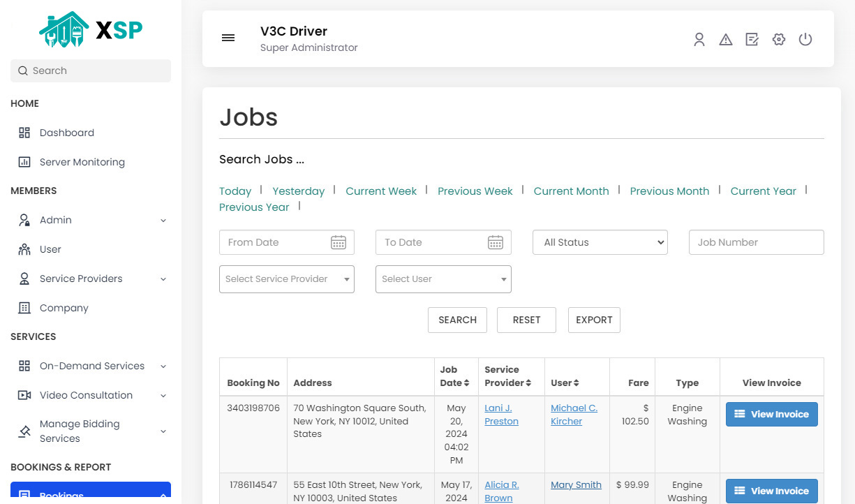
Task: Open the From Date calendar icon
Action: pos(339,242)
